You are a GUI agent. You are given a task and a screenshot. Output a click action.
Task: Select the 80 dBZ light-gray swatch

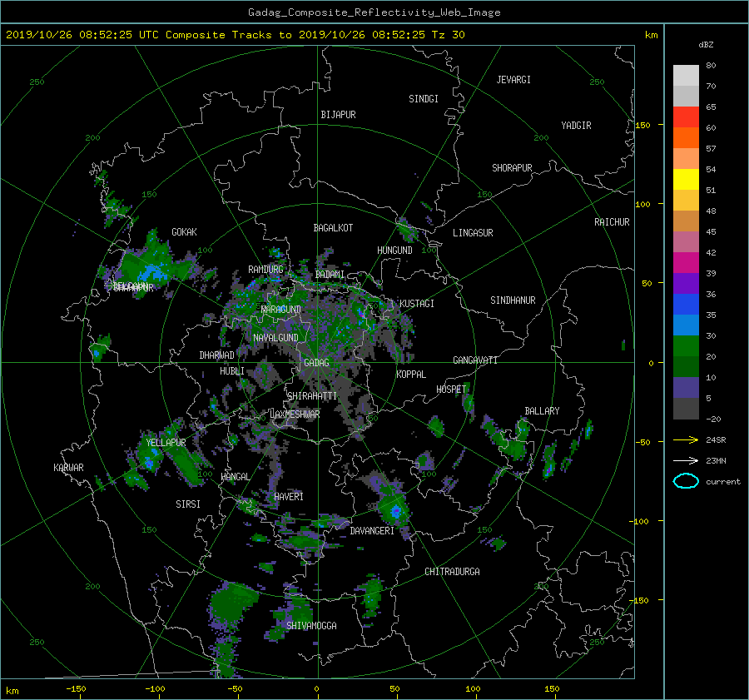686,76
